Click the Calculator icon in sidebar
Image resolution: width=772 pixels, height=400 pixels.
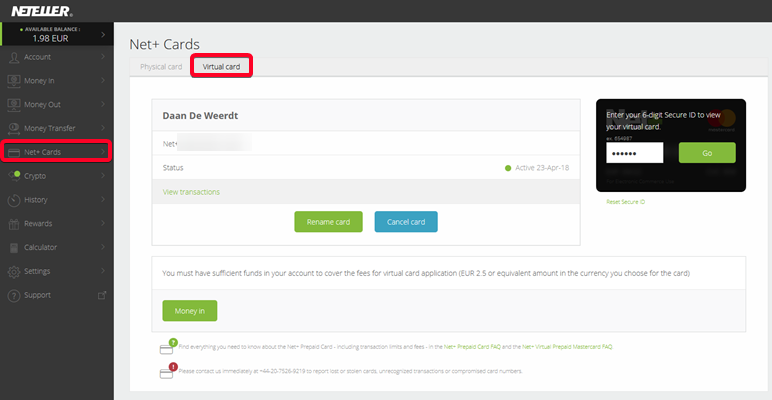(14, 247)
